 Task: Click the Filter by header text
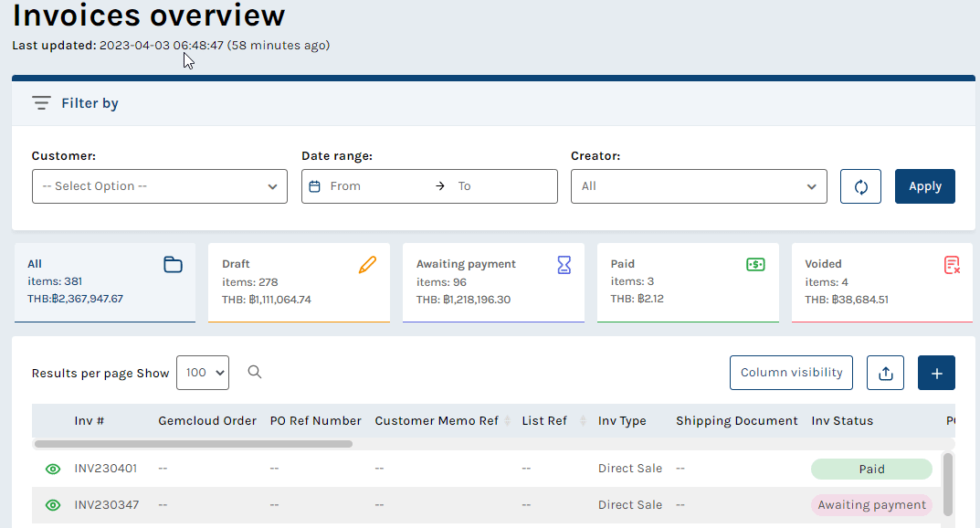pos(90,103)
